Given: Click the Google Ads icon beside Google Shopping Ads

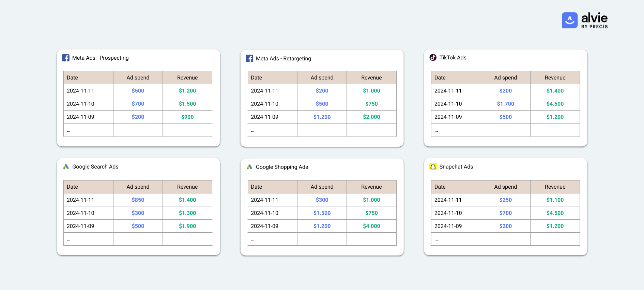Looking at the screenshot, I should [249, 167].
